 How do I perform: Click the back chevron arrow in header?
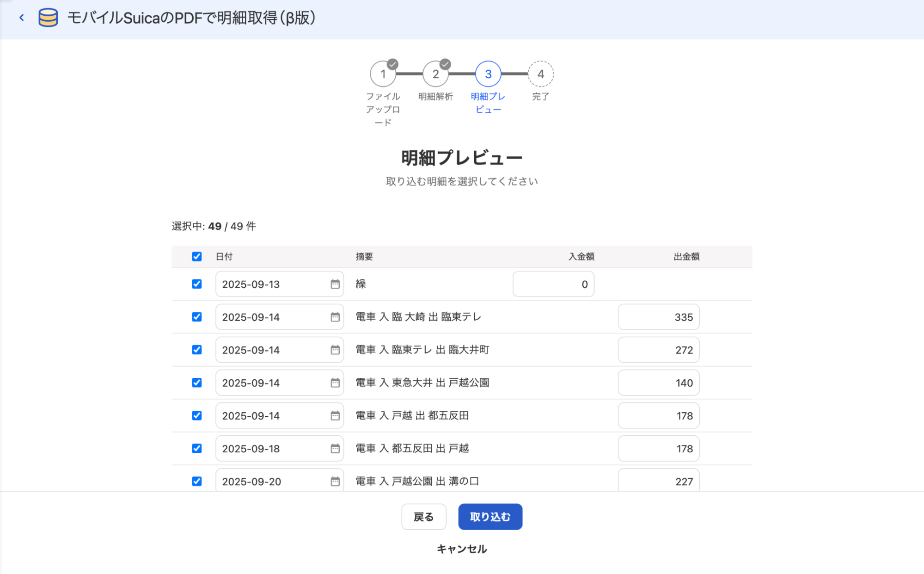click(x=21, y=18)
